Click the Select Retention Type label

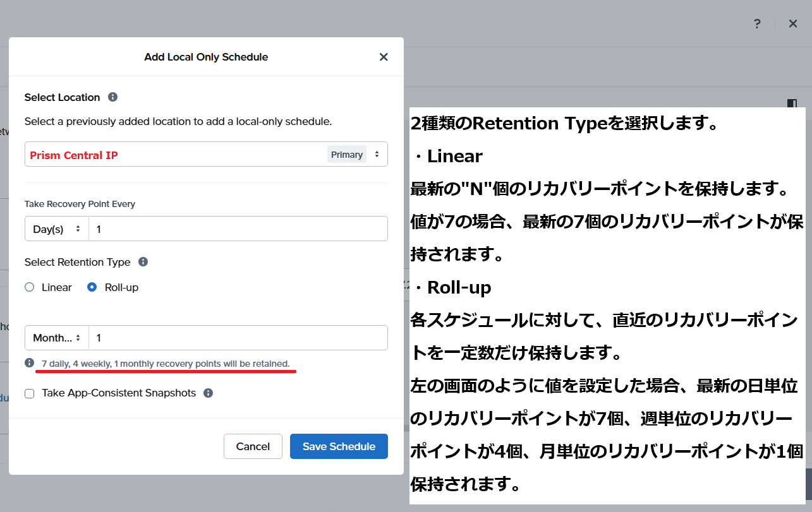point(77,262)
